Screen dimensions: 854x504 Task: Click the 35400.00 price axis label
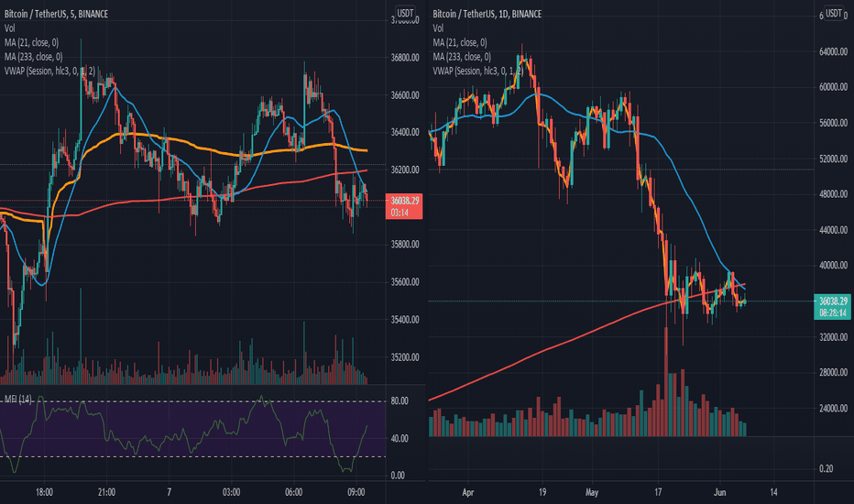click(405, 320)
